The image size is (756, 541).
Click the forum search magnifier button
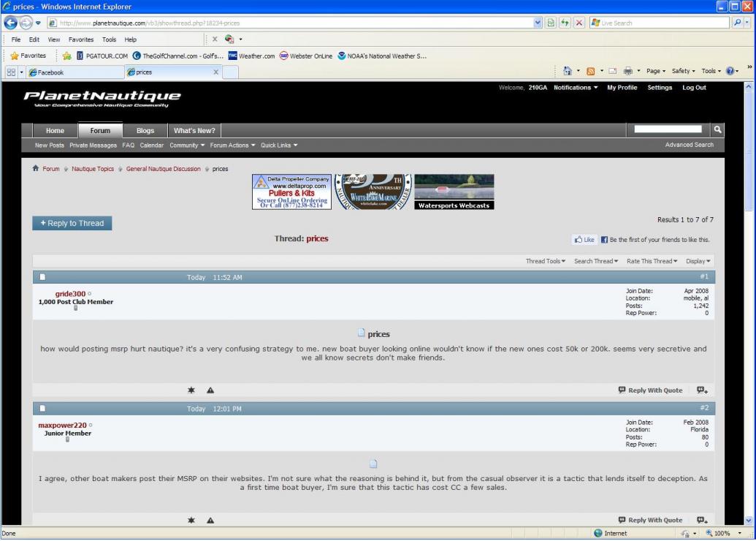pos(718,130)
